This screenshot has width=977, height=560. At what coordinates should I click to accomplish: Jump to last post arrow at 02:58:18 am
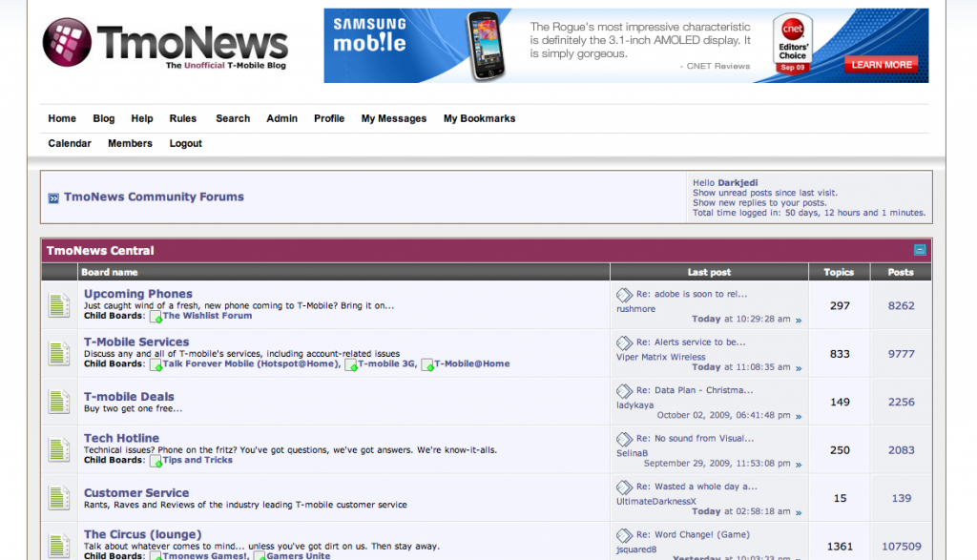click(799, 512)
